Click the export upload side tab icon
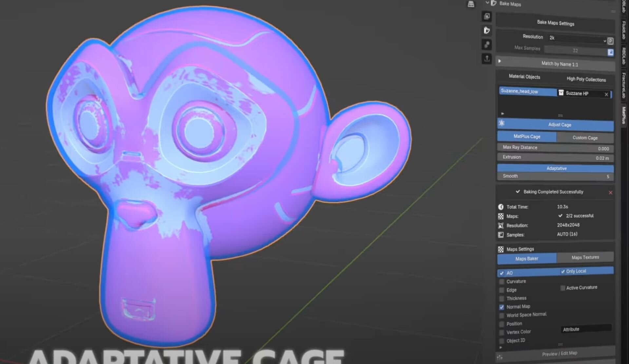Image resolution: width=629 pixels, height=364 pixels. (x=487, y=59)
